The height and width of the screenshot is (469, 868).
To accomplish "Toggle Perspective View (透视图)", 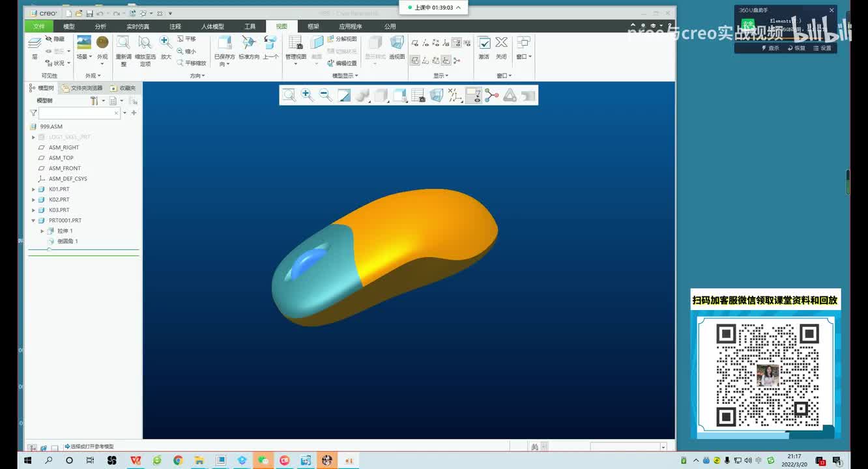I will (397, 48).
